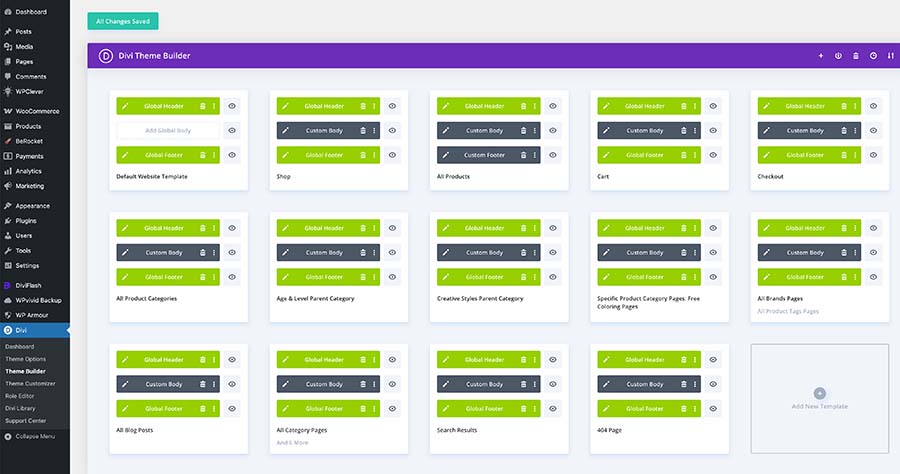This screenshot has width=900, height=474.
Task: Edit Global Header pencil in Default Website Template
Action: click(x=125, y=106)
